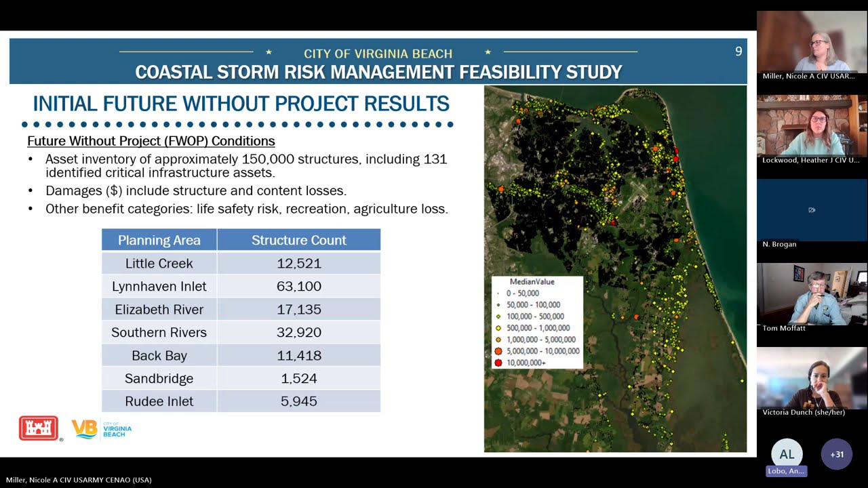The image size is (868, 488).
Task: Show the +31 additional participants
Action: click(x=837, y=454)
